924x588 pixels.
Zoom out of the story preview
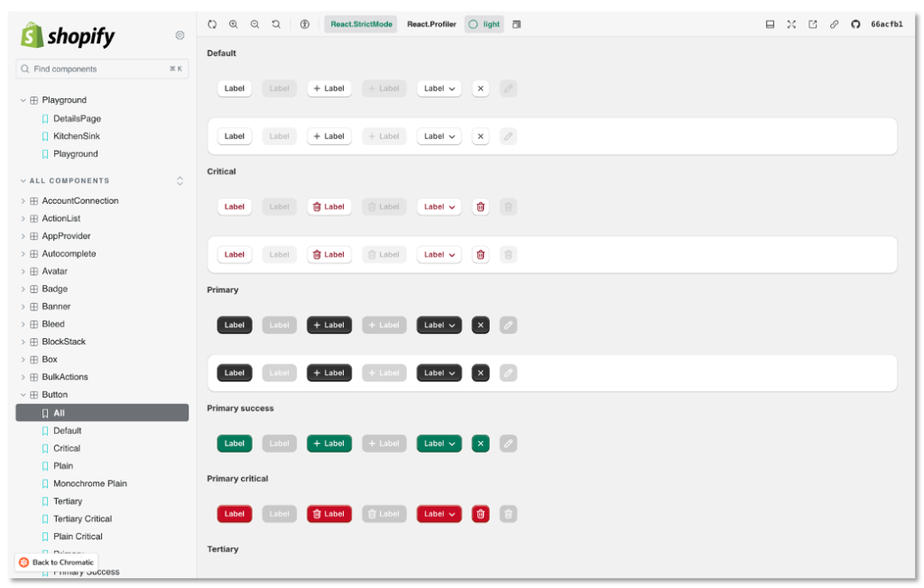(254, 24)
